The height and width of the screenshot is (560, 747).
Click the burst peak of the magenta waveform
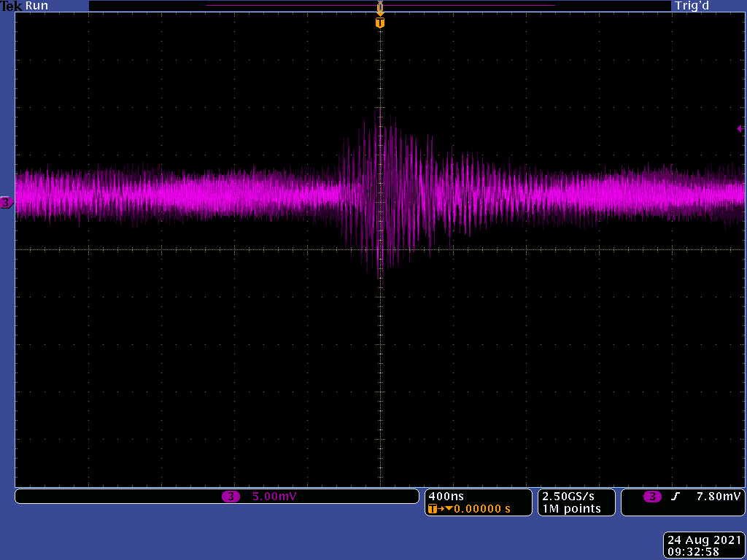[379, 111]
